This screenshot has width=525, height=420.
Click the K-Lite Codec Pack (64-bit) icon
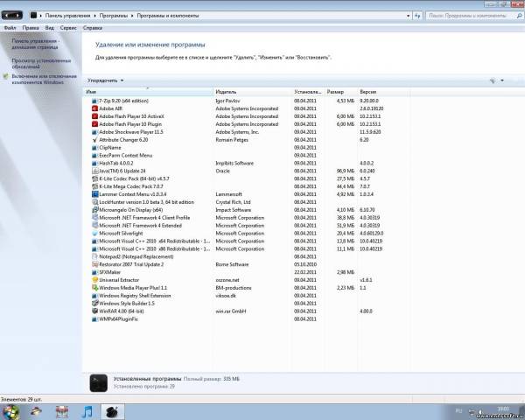94,178
